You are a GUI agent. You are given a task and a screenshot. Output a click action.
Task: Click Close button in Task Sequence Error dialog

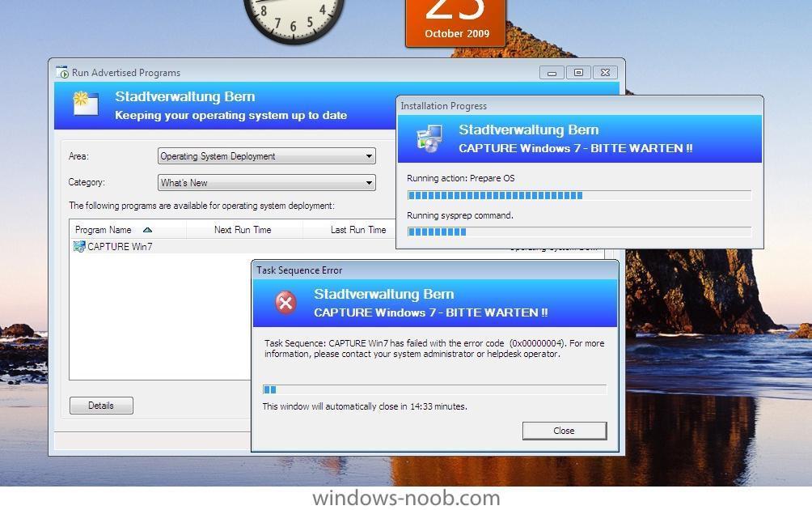[564, 431]
